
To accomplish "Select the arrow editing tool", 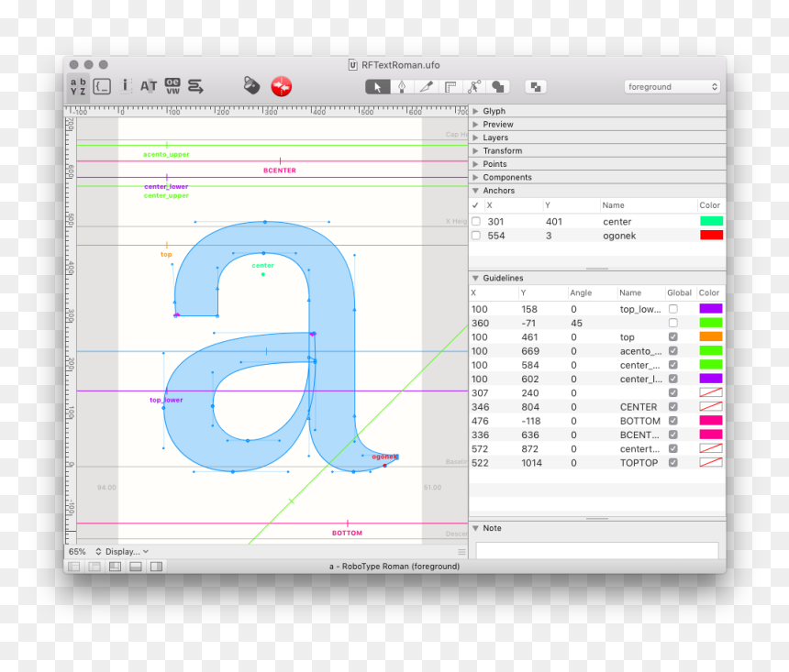I will (x=377, y=87).
